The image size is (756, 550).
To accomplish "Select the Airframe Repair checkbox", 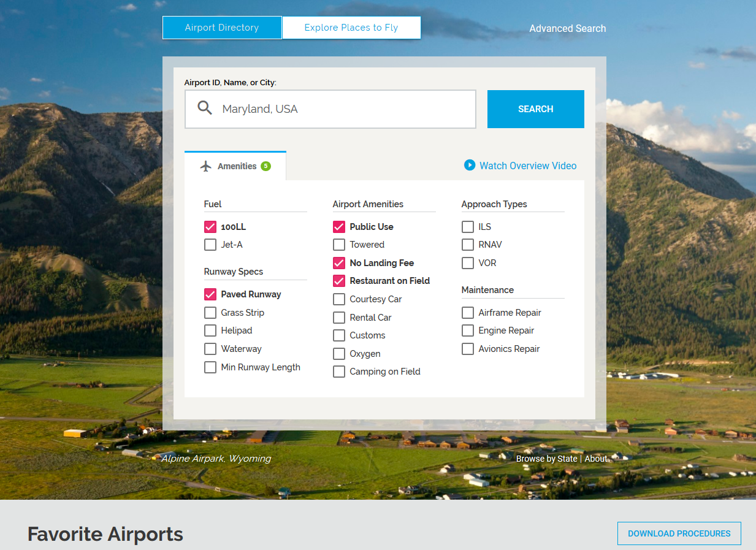I will coord(468,313).
